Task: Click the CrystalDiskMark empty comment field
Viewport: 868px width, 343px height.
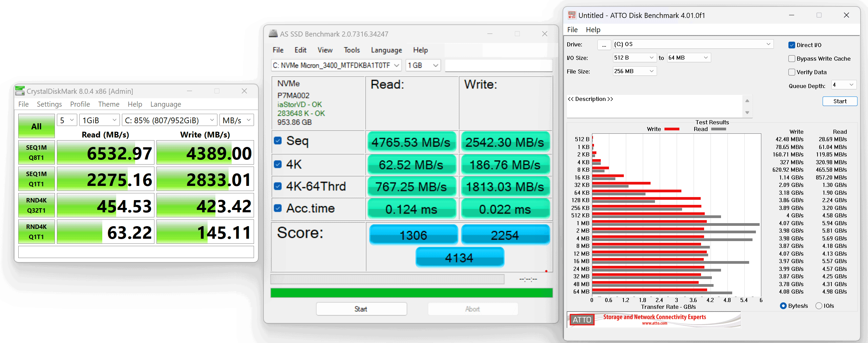Action: pos(136,252)
